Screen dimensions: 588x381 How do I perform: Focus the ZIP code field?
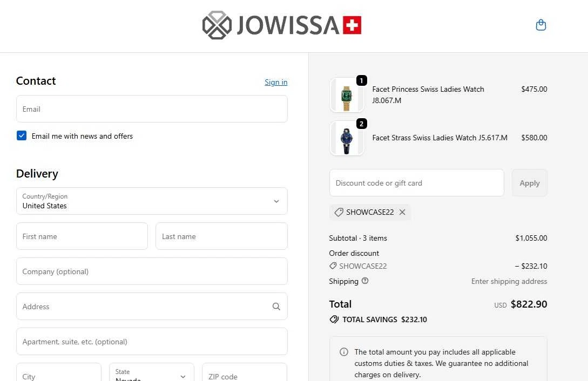point(245,372)
